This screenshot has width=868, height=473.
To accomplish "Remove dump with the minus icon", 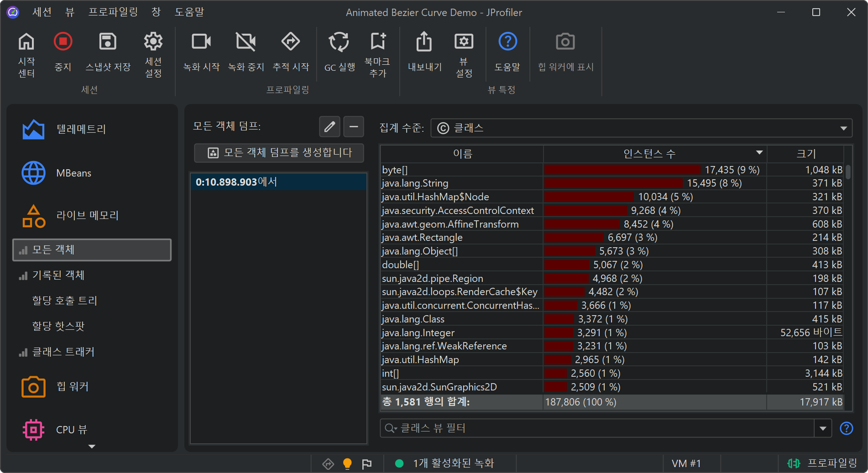I will pos(354,126).
